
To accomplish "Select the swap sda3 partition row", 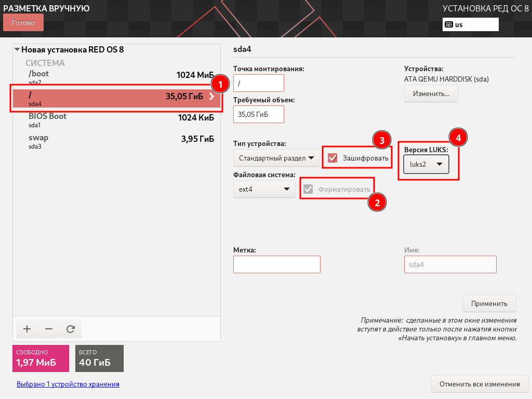I will (117, 141).
